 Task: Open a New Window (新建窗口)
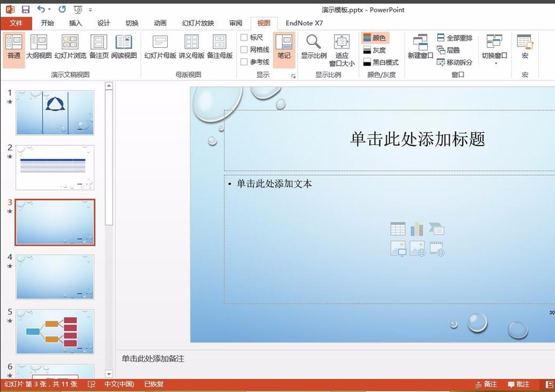pos(420,47)
